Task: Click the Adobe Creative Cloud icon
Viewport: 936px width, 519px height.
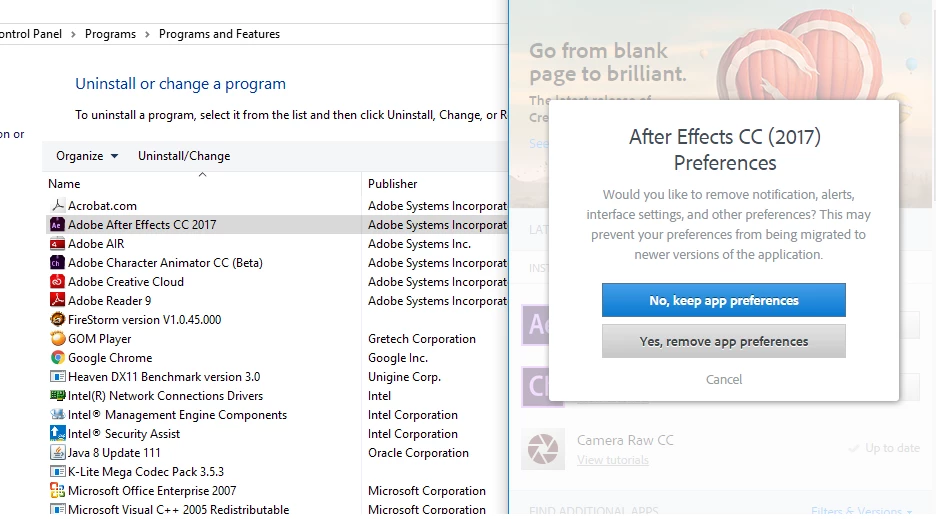Action: (57, 282)
